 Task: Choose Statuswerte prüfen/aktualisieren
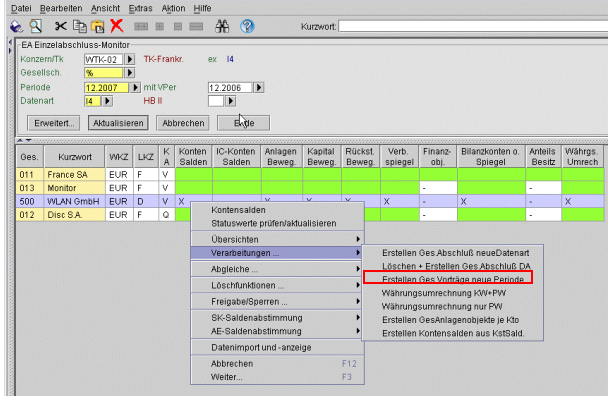(277, 224)
